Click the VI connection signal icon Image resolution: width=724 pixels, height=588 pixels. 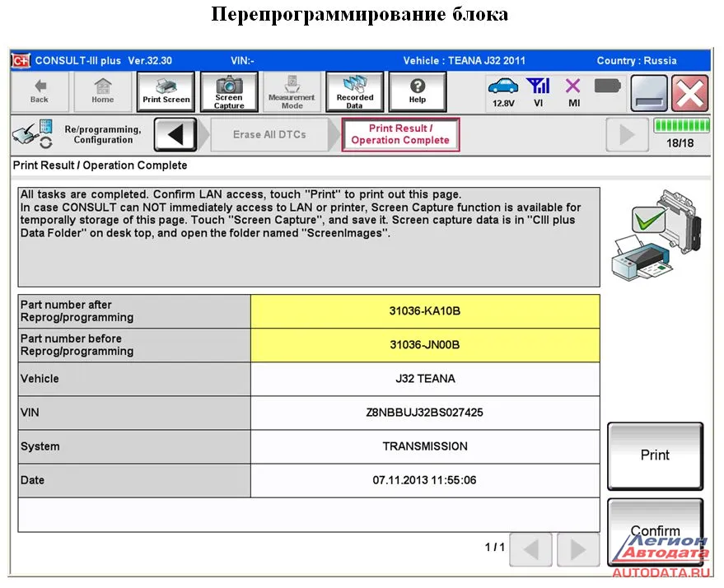coord(539,93)
